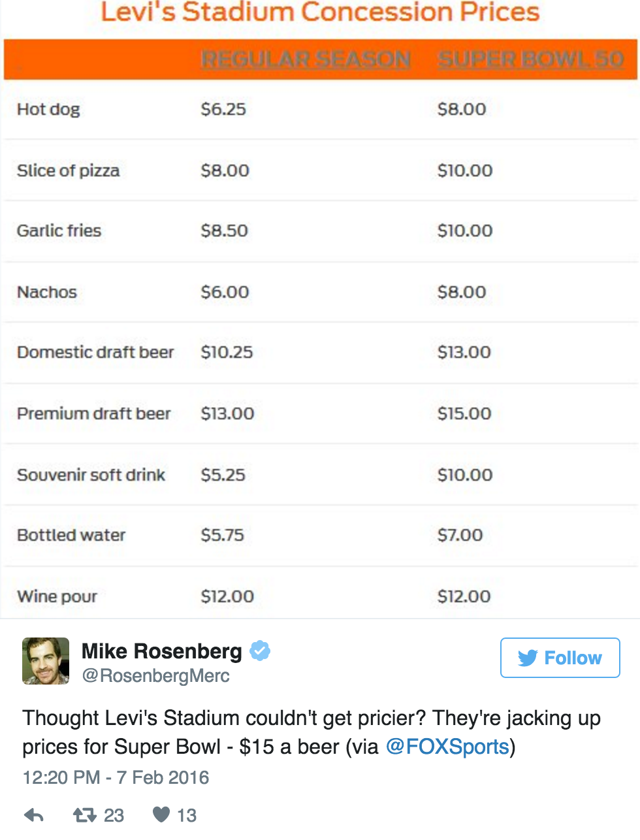The height and width of the screenshot is (840, 640).
Task: Like the tweet with the heart icon
Action: 161,815
